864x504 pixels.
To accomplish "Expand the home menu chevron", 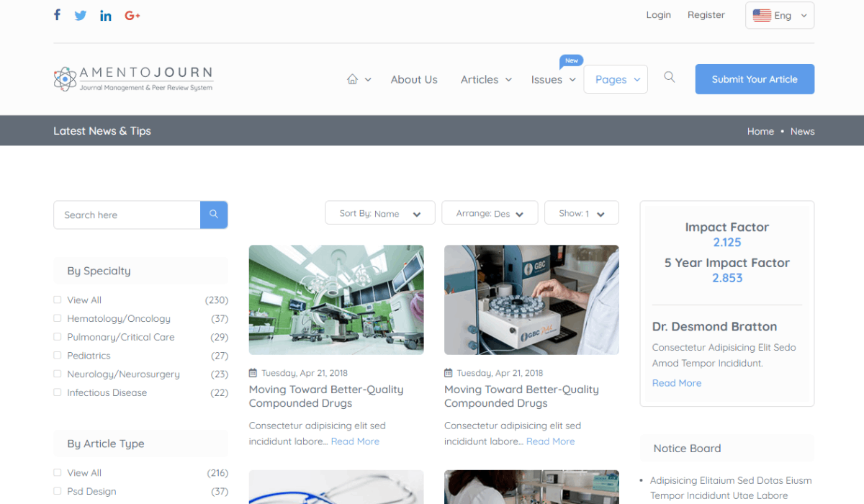I will pyautogui.click(x=368, y=80).
